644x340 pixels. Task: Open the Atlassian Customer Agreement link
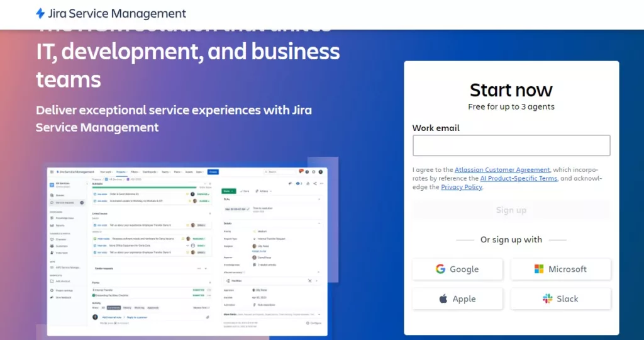[502, 169]
